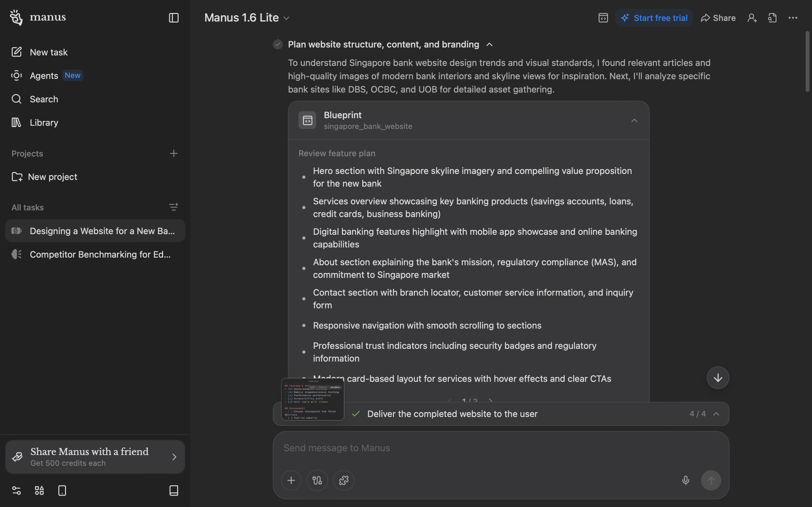Viewport: 812px width, 507px height.
Task: Click the Share button
Action: click(x=718, y=18)
